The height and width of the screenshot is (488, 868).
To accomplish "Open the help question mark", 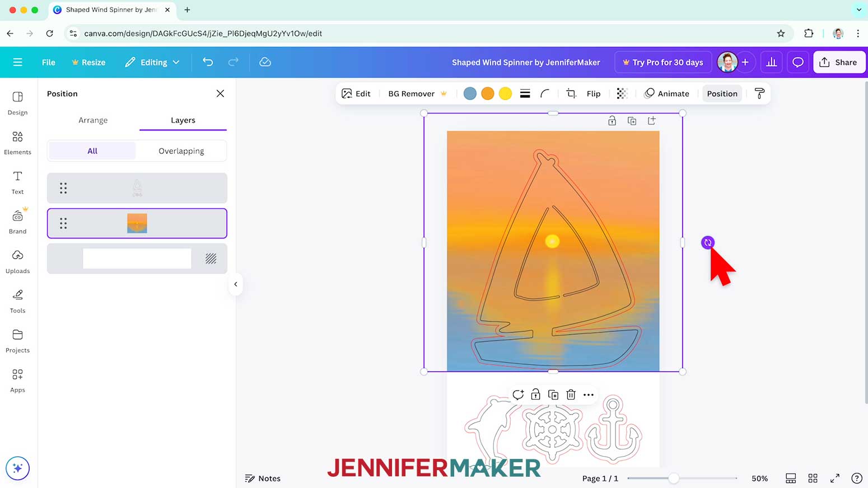I will coord(857,478).
